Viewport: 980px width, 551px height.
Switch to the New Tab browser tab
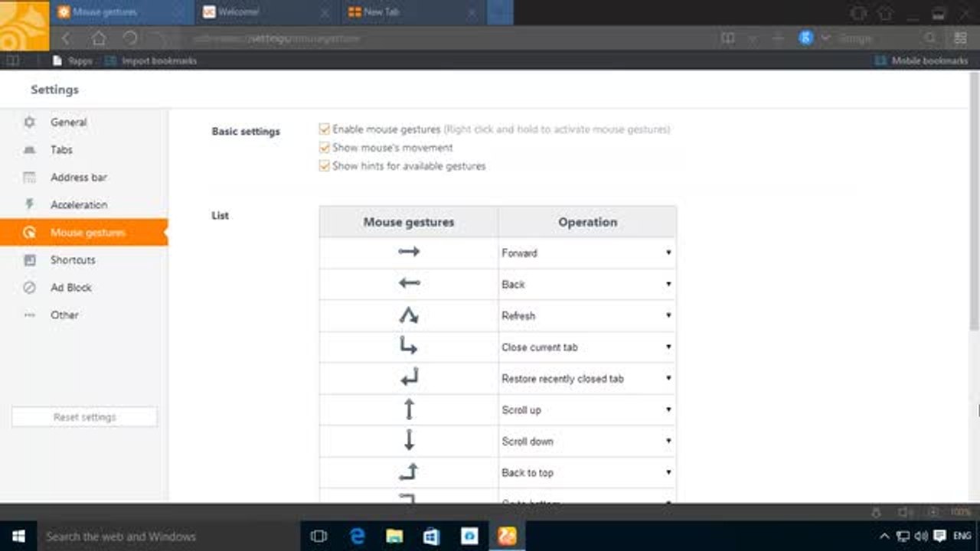(x=412, y=12)
